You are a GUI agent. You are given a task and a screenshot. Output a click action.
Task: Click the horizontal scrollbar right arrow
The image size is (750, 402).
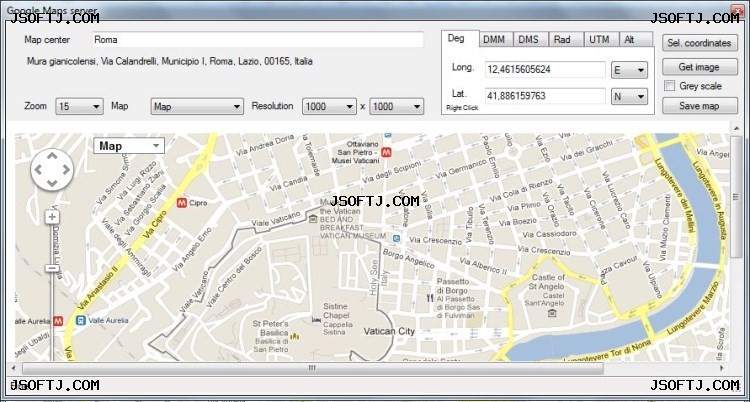722,368
